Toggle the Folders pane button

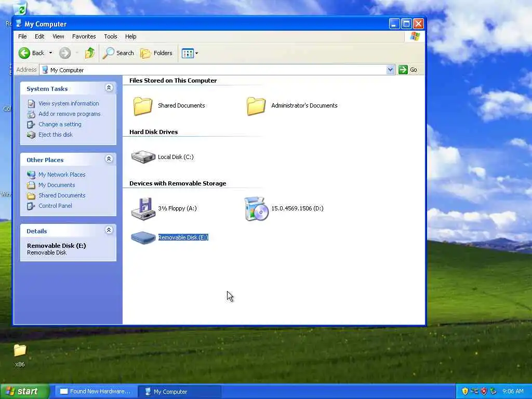(156, 53)
